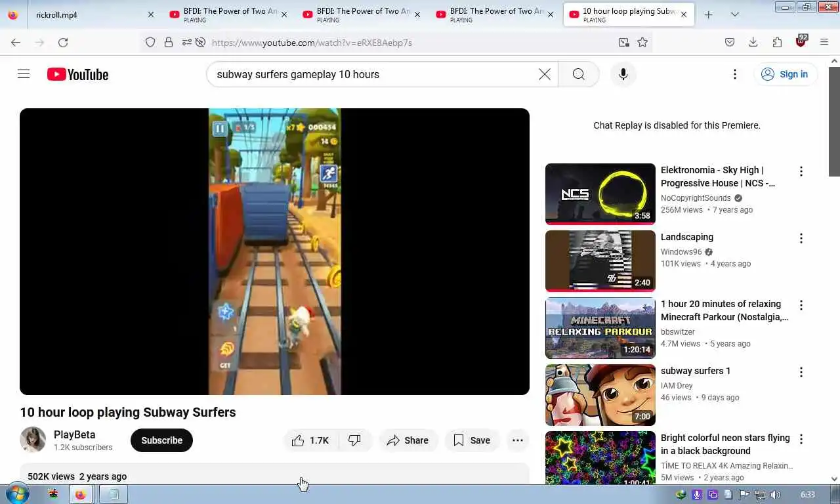Screen dimensions: 840x504
Task: Open the volume speaker tray icon
Action: tap(775, 494)
